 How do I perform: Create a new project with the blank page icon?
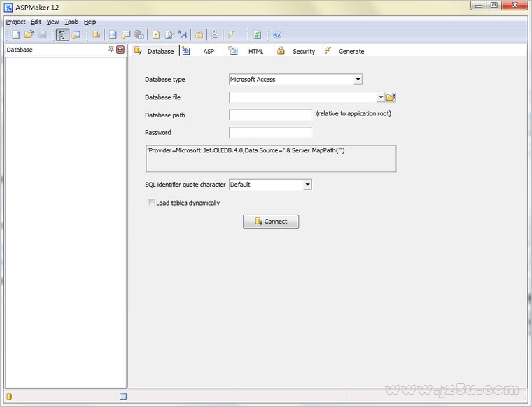[x=15, y=34]
